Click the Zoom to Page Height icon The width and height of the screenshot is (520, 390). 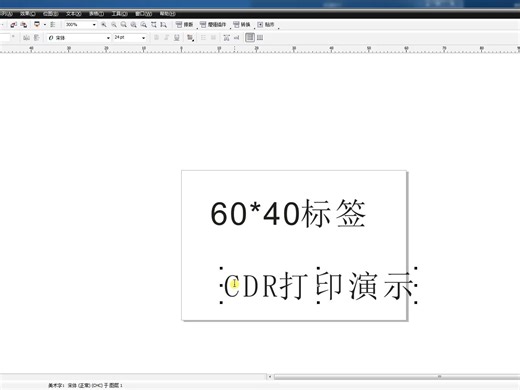pos(163,25)
